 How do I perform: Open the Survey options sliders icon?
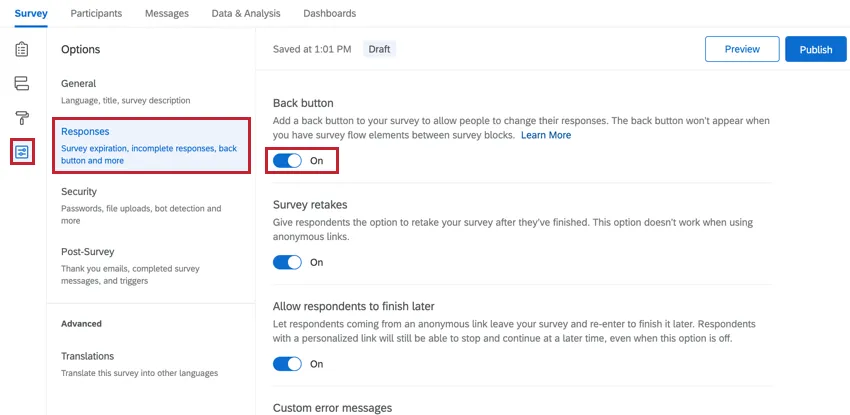(x=22, y=152)
